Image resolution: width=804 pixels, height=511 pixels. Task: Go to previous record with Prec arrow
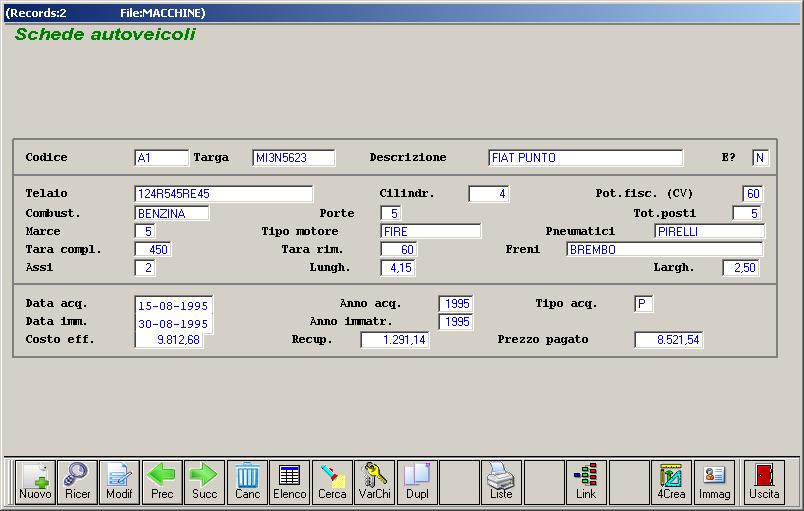[x=162, y=482]
